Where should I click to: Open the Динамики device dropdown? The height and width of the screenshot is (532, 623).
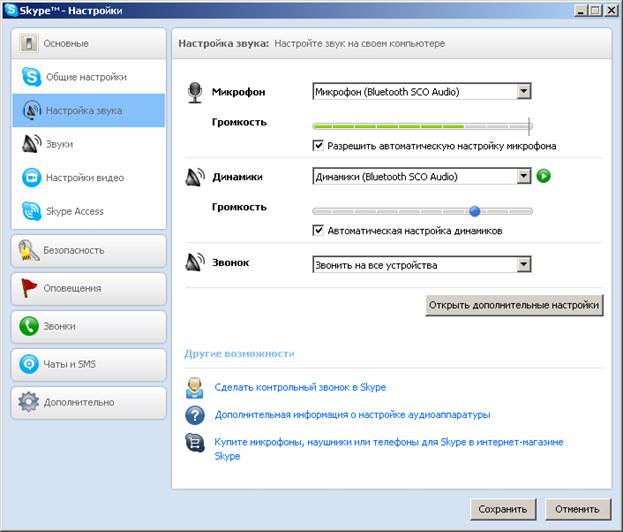pos(422,176)
